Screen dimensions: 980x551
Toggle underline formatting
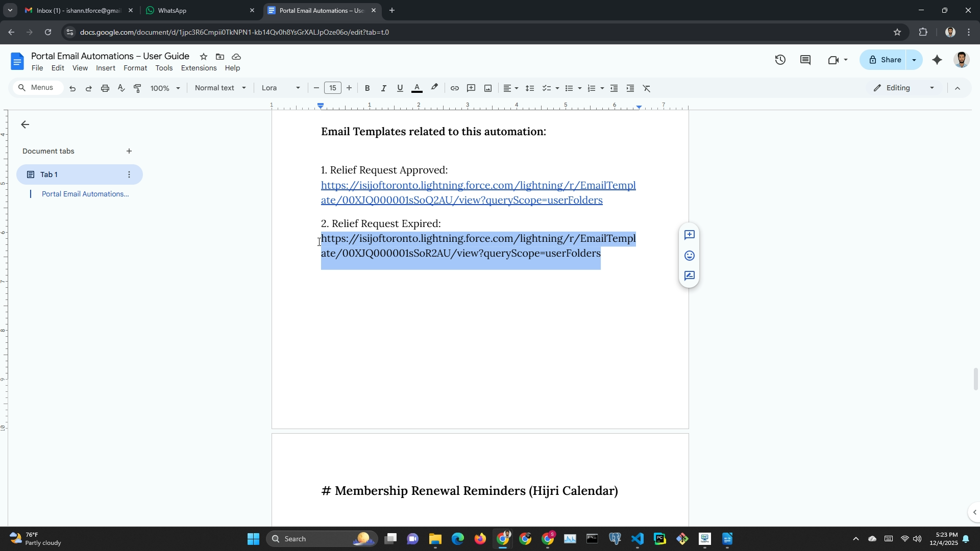click(400, 88)
